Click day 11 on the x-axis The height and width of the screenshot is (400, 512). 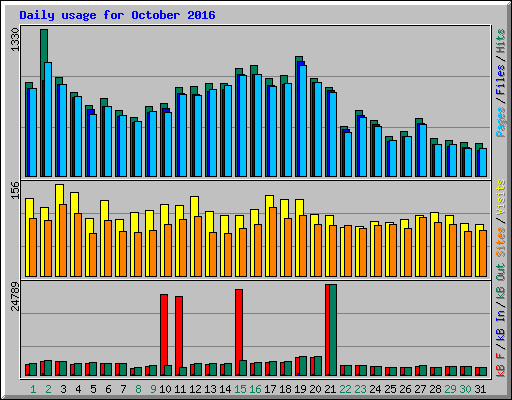[180, 389]
